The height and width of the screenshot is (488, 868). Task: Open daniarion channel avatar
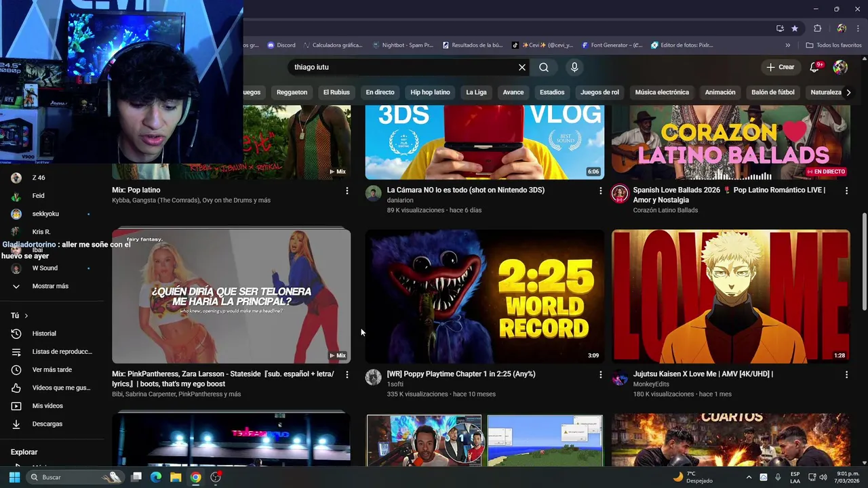(374, 194)
